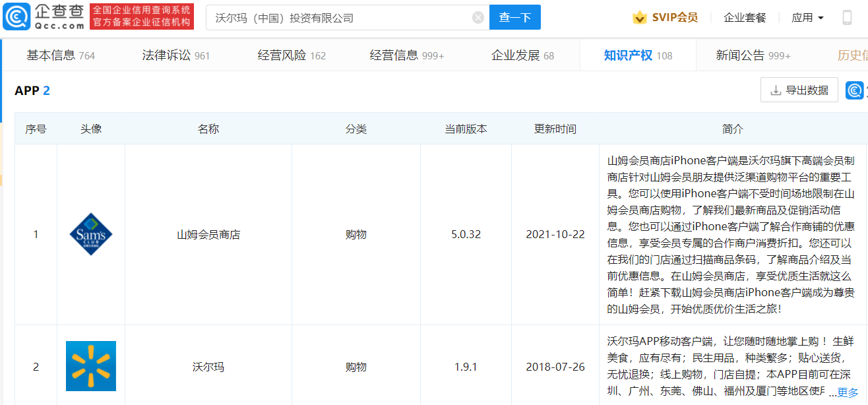868x405 pixels.
Task: Open the Sam's Club app logo
Action: [x=91, y=234]
